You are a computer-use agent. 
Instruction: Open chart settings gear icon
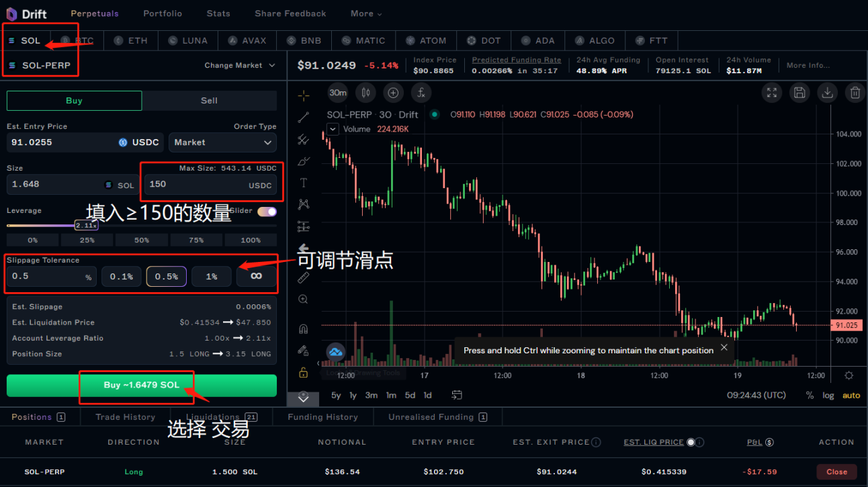[x=849, y=375]
